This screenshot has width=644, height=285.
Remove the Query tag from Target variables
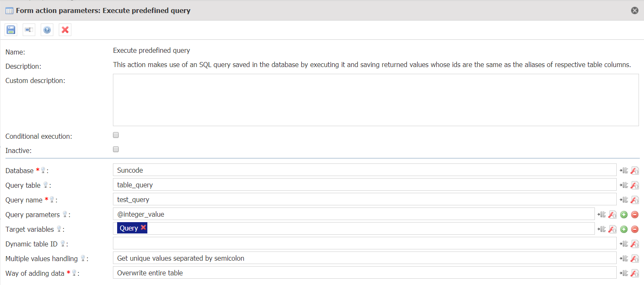point(143,228)
